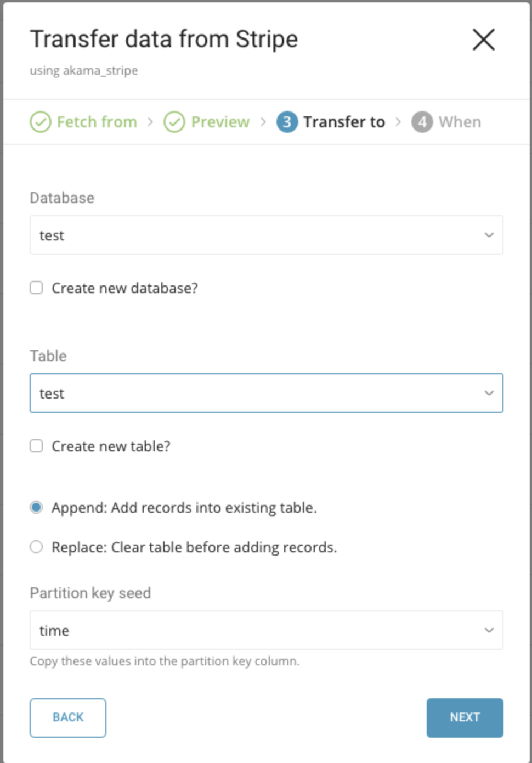Switch to the Preview step

pyautogui.click(x=220, y=122)
